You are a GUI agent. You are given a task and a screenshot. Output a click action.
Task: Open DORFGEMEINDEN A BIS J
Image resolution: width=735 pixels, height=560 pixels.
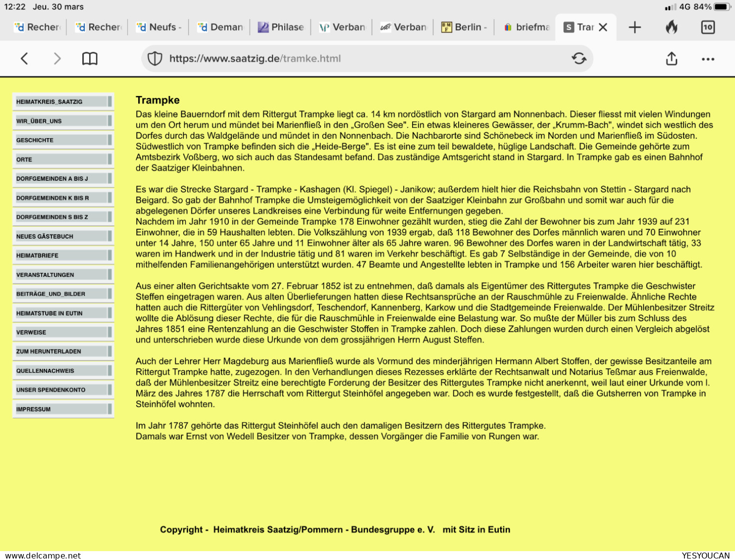pos(63,178)
